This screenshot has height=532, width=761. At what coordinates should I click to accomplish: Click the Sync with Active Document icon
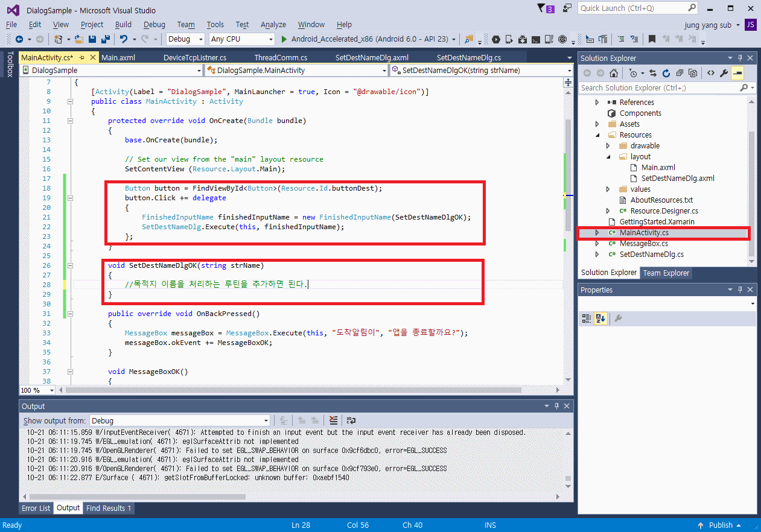[653, 73]
